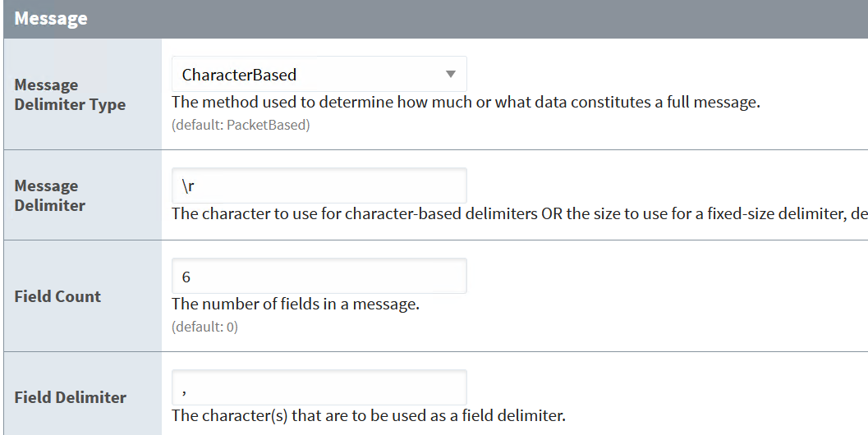Open the Message Delimiter Type dropdown
The width and height of the screenshot is (868, 435).
[319, 75]
